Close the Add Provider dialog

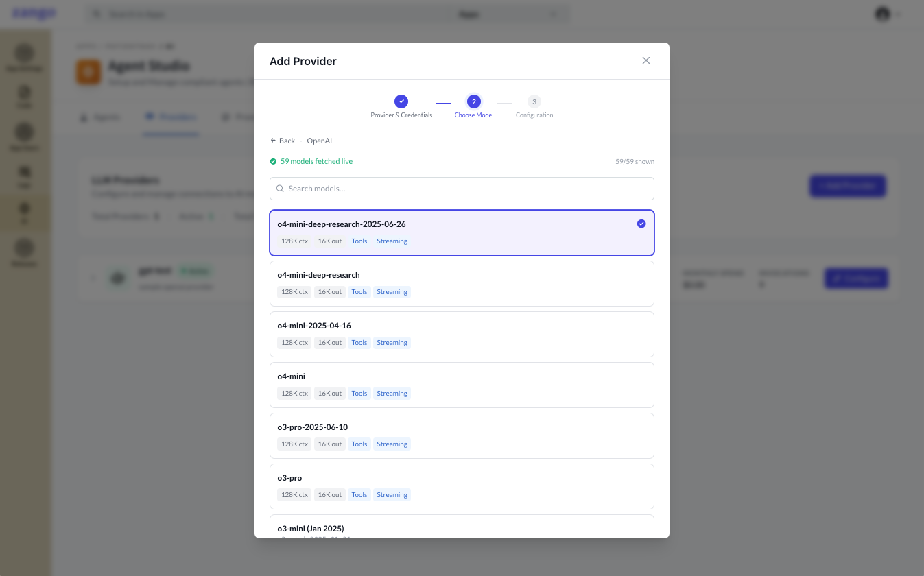click(645, 60)
